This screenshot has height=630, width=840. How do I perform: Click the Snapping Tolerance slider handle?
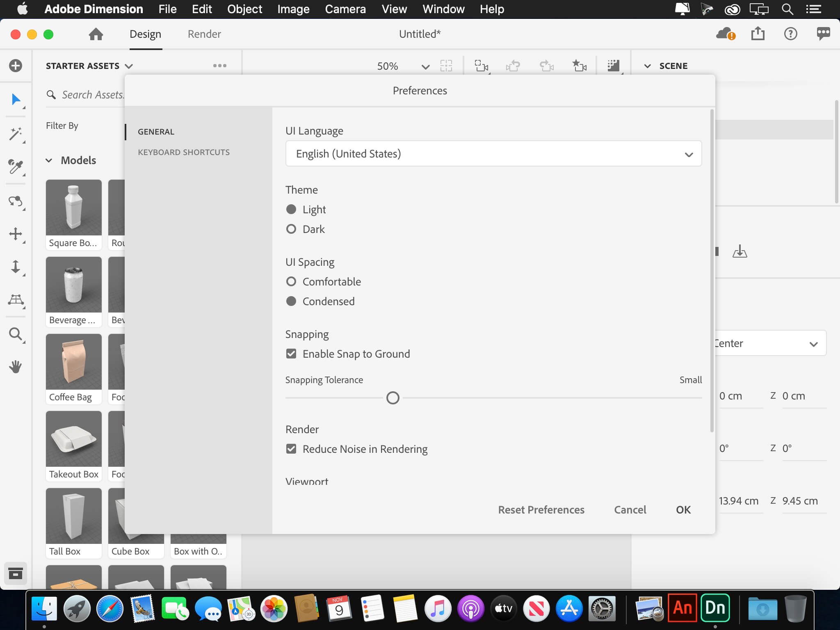[x=393, y=398]
